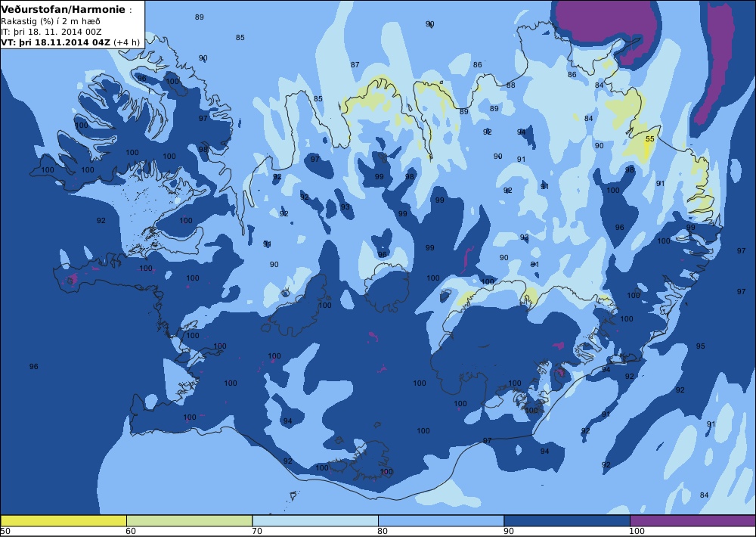
Task: Pick the purple above-100 legend band
Action: pos(692,520)
